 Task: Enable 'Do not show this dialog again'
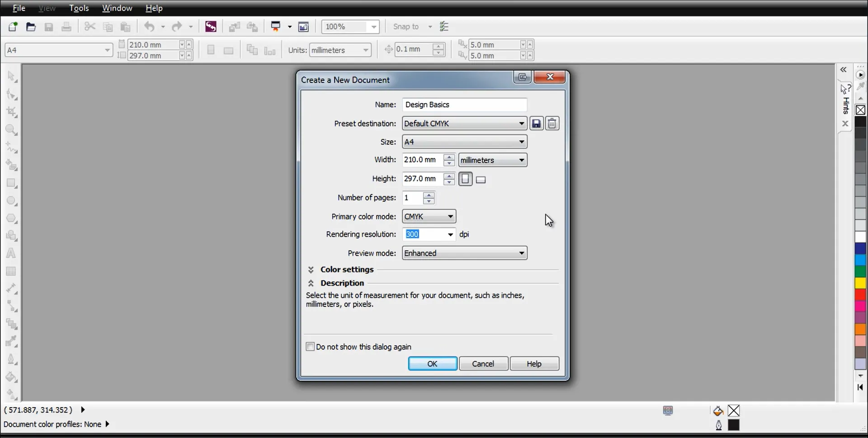click(x=310, y=347)
